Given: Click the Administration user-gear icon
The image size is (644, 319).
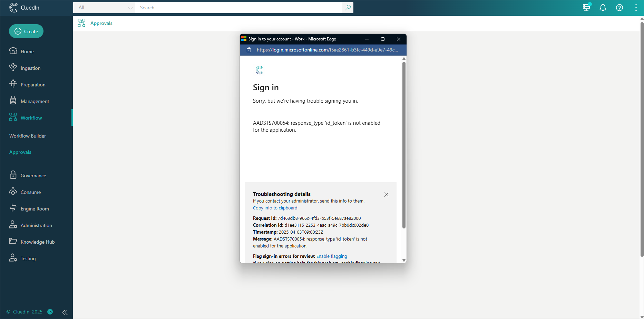Looking at the screenshot, I should (x=13, y=225).
